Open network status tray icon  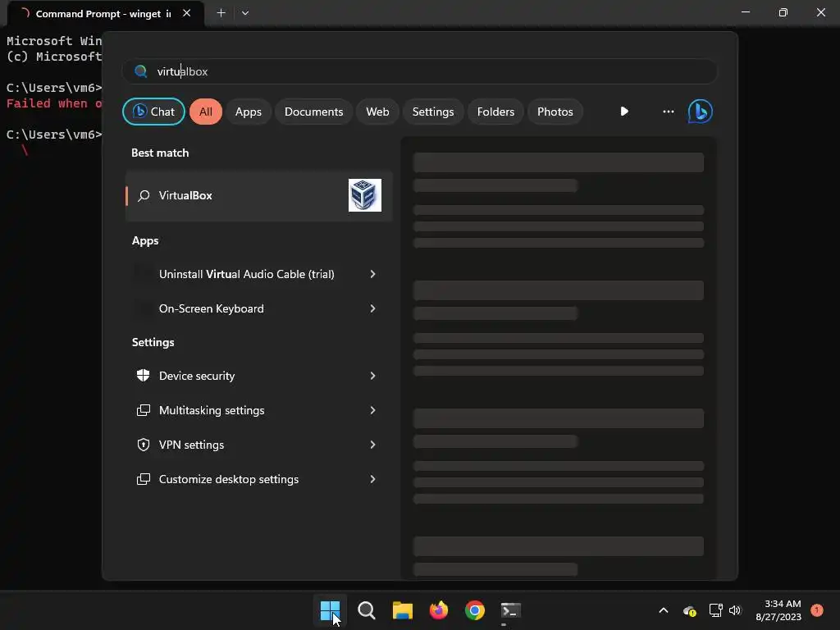click(x=715, y=610)
